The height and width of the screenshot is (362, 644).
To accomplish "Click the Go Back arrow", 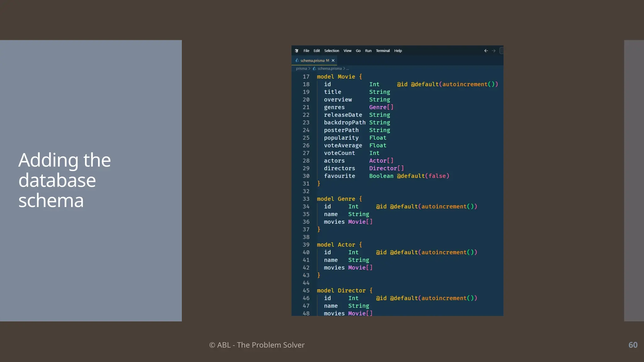I will [486, 51].
